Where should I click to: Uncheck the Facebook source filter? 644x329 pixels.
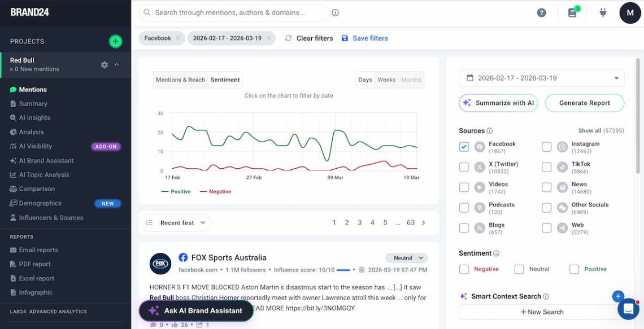(x=464, y=146)
